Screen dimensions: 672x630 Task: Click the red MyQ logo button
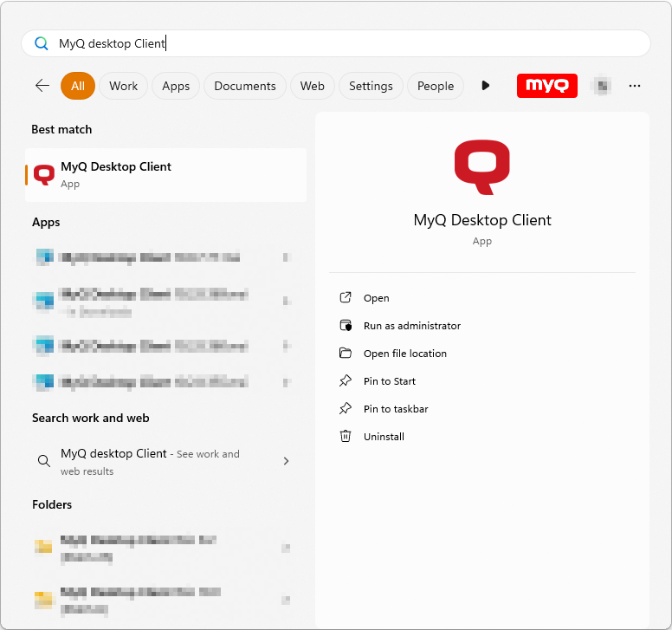pyautogui.click(x=546, y=86)
